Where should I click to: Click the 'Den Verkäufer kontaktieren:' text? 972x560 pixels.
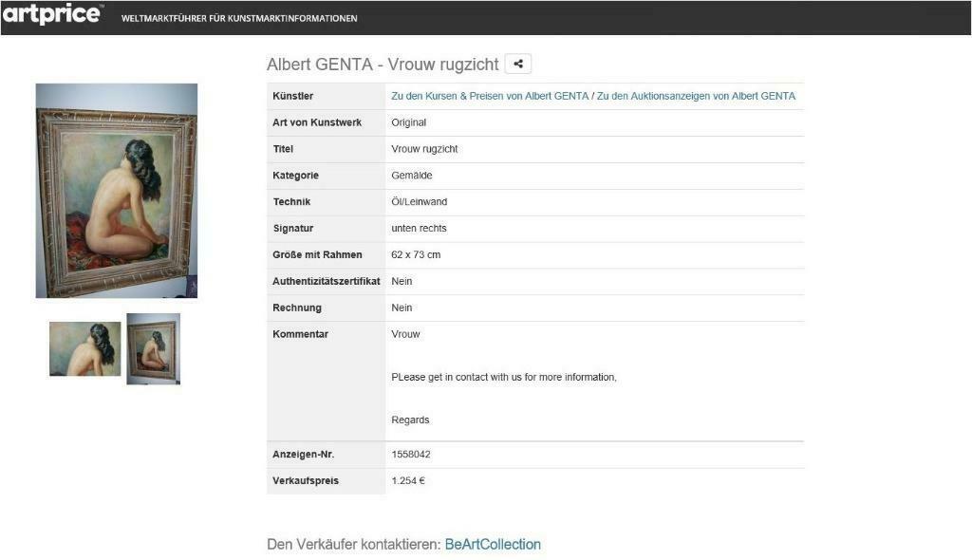[x=354, y=545]
